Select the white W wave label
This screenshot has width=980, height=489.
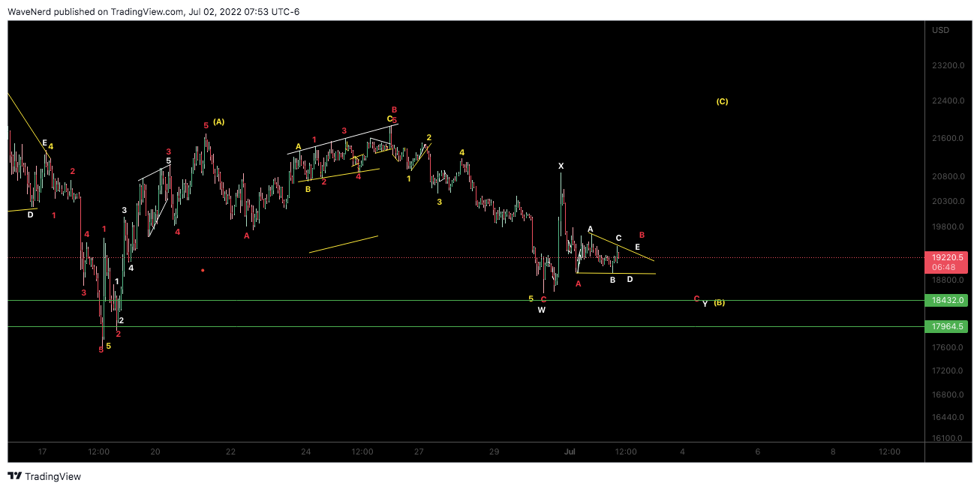pyautogui.click(x=541, y=310)
